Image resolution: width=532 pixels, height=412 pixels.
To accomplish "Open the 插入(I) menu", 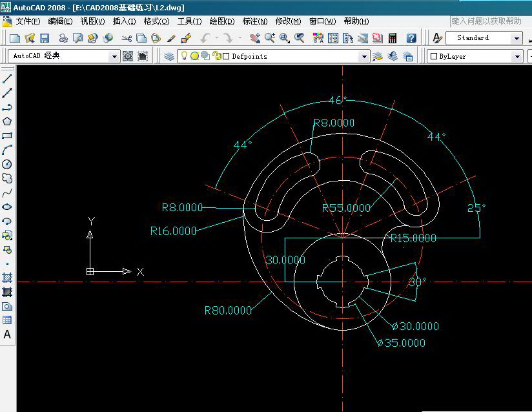I will pyautogui.click(x=124, y=21).
